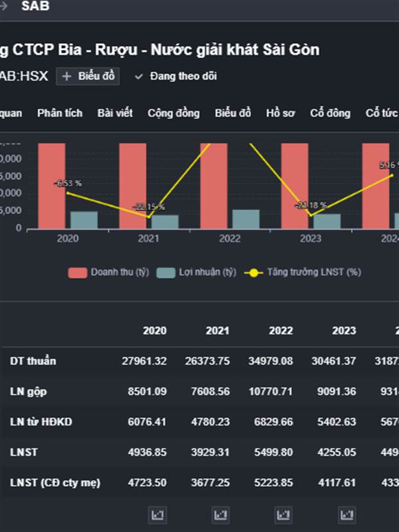The width and height of the screenshot is (399, 532).
Task: Click LN từ HĐKD value 4780.23
Action: tap(210, 422)
